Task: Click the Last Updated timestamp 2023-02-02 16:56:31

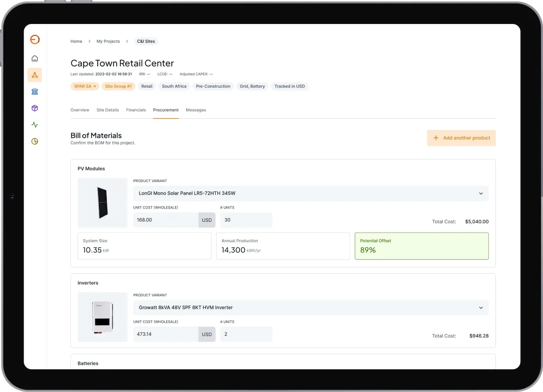Action: coord(113,74)
